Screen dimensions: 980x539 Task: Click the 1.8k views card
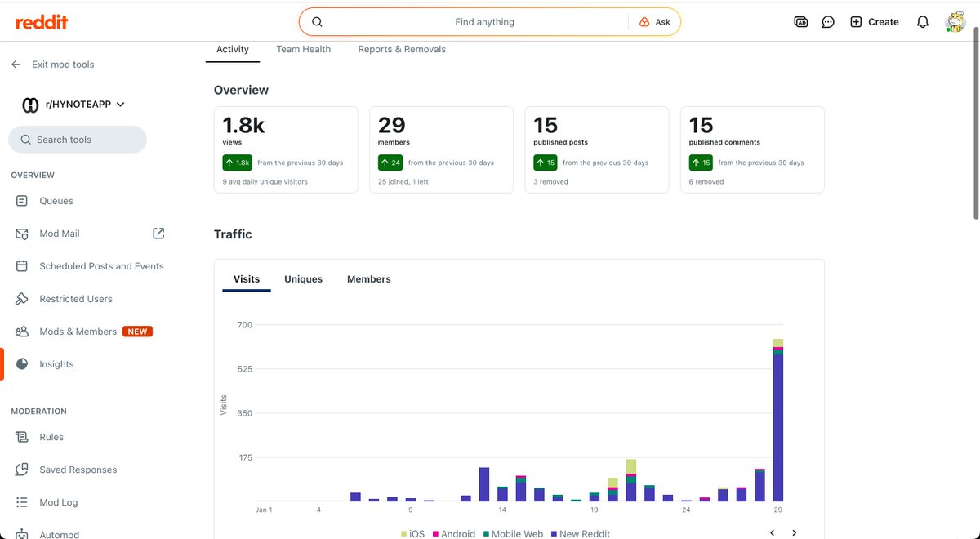click(286, 149)
